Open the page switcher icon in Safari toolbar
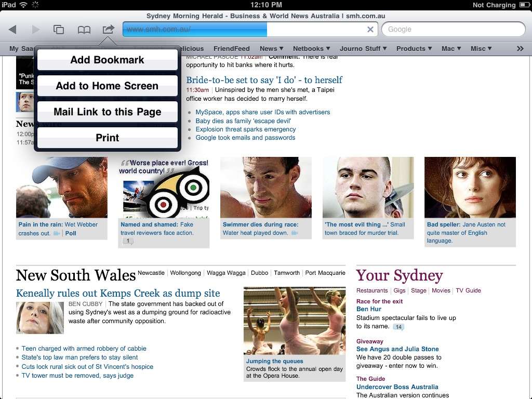This screenshot has width=532, height=399. [59, 29]
